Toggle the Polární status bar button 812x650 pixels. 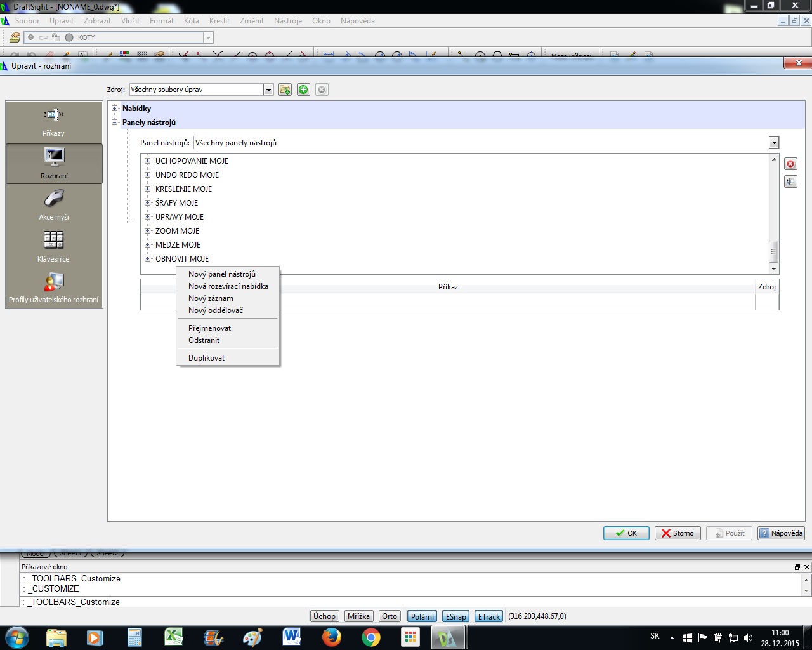422,616
